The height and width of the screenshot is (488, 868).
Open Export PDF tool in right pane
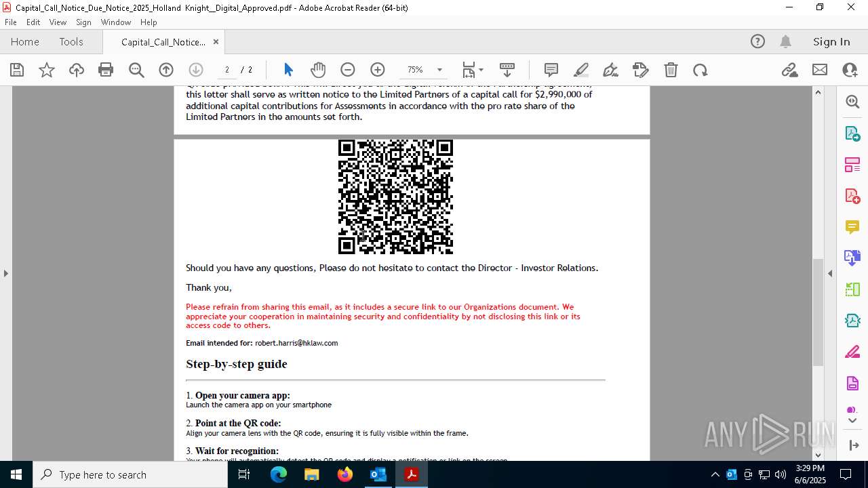coord(852,133)
